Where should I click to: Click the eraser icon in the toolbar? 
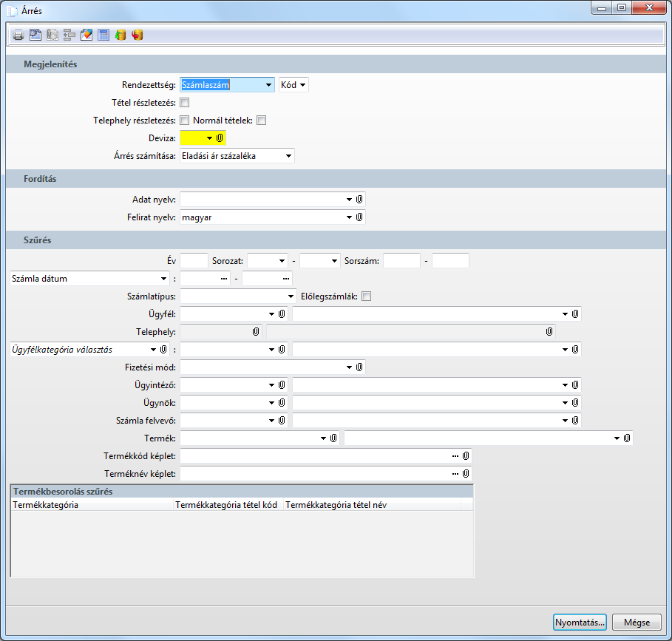(86, 35)
